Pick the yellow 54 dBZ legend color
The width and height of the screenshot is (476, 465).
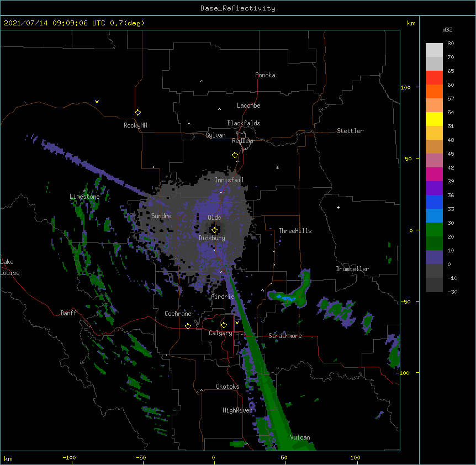[x=434, y=119]
